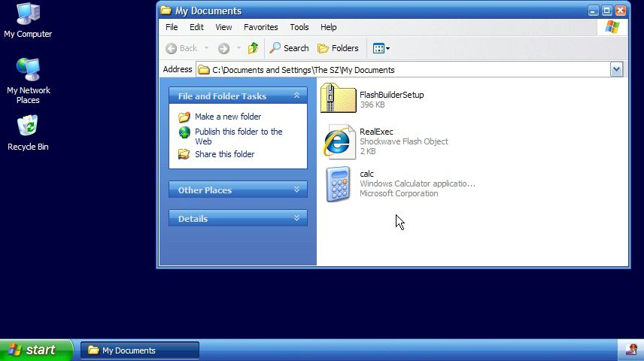Click the Make a new folder link
The width and height of the screenshot is (644, 361).
227,117
